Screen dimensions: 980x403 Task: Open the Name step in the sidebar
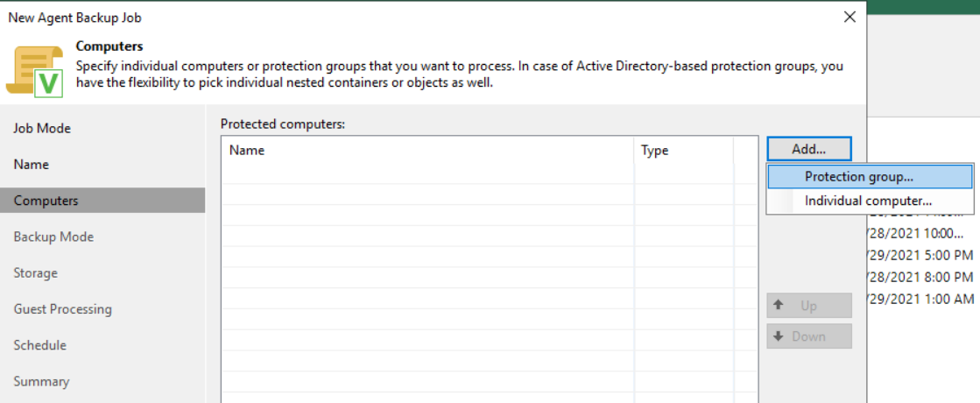coord(32,165)
